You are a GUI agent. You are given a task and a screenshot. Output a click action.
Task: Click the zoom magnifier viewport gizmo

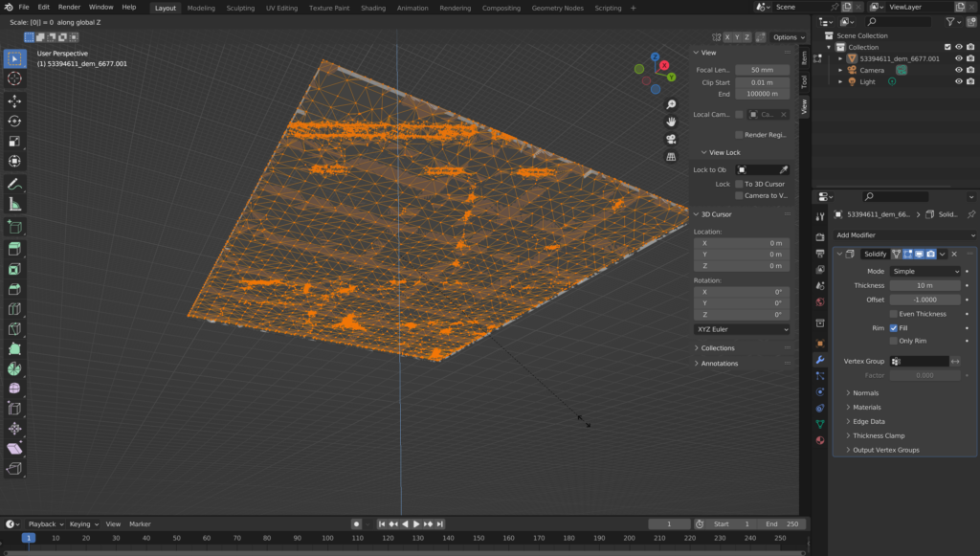tap(672, 104)
